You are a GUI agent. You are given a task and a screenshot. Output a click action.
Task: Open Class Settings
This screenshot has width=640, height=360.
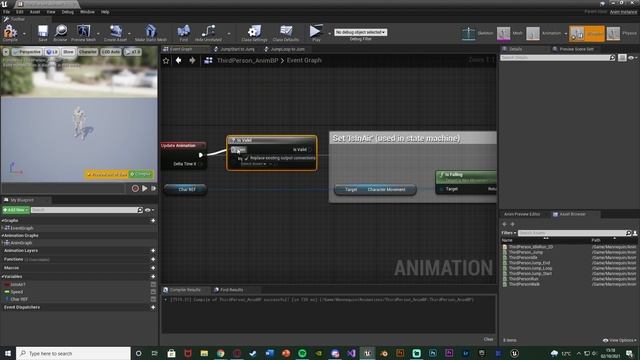pos(254,33)
